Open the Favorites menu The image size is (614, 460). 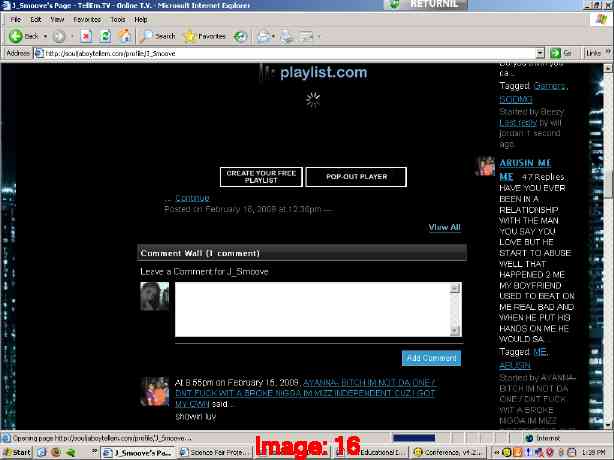click(87, 19)
